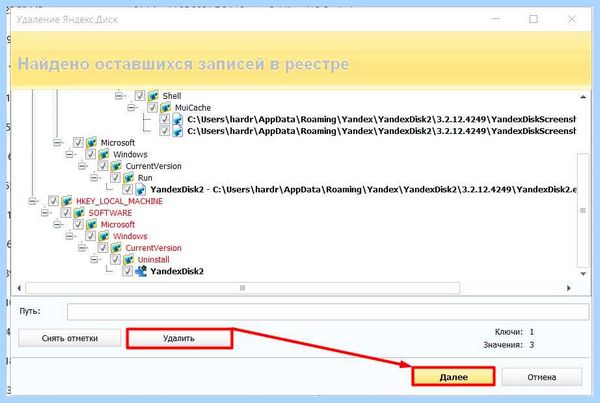Click the blue icon beside the YandexDisk2 uninstall key
This screenshot has width=600, height=403.
pos(140,271)
